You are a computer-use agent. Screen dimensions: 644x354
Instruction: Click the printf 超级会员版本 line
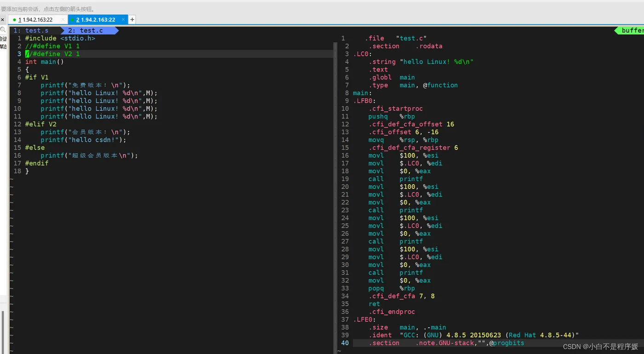point(89,156)
